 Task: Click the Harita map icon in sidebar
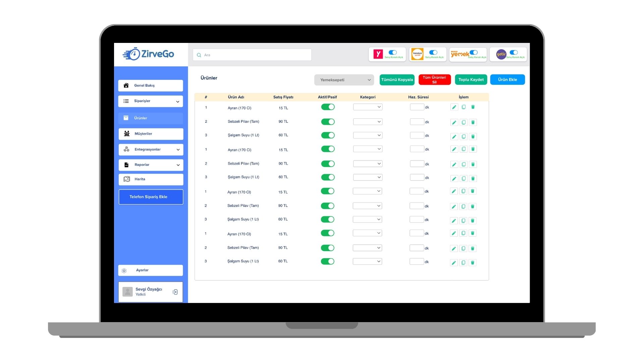tap(127, 179)
